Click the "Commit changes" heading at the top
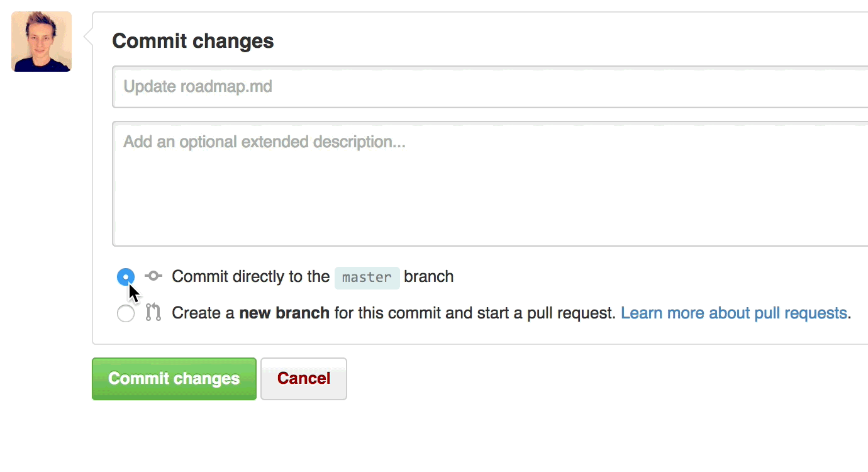 [x=193, y=42]
